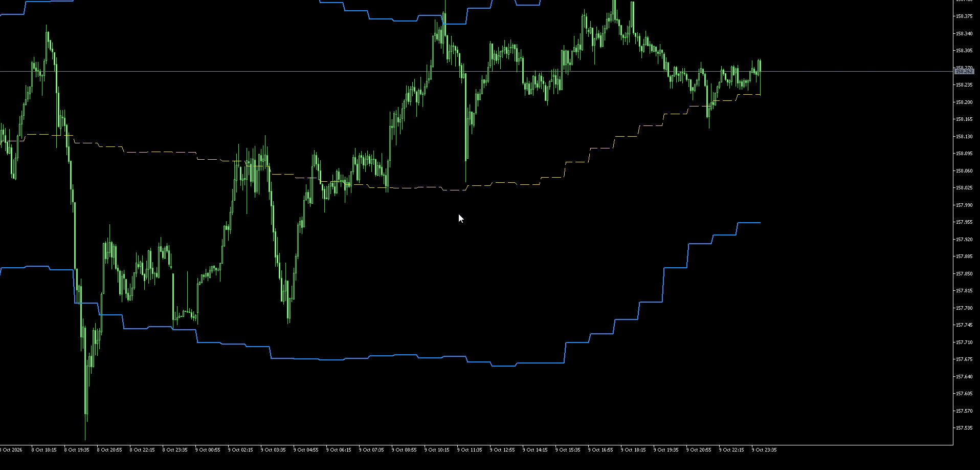Click the 158.130 price axis label

[964, 137]
